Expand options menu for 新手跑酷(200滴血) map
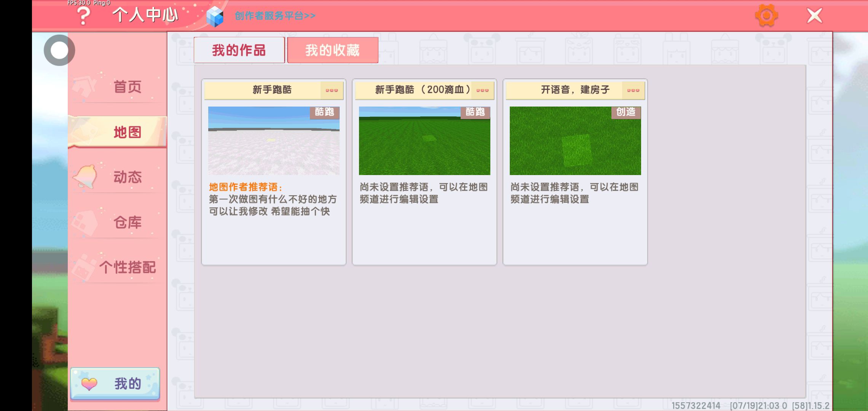 coord(482,90)
